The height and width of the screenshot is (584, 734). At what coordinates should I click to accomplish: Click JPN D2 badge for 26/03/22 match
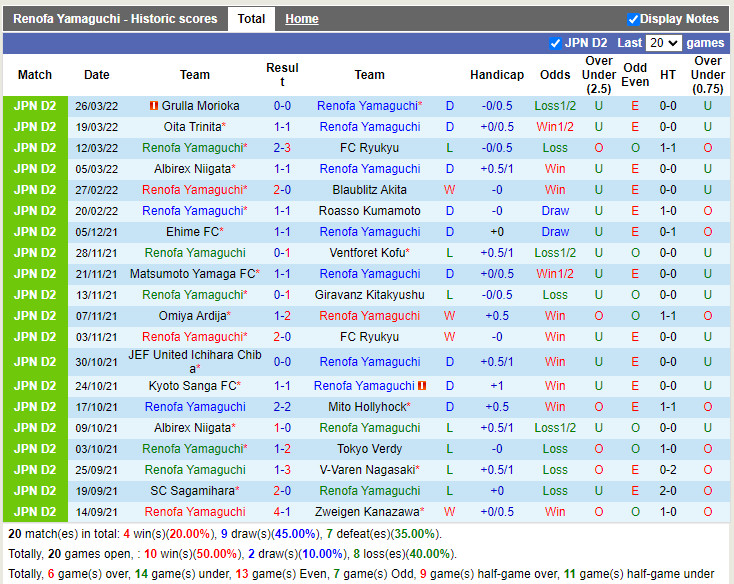[x=35, y=106]
